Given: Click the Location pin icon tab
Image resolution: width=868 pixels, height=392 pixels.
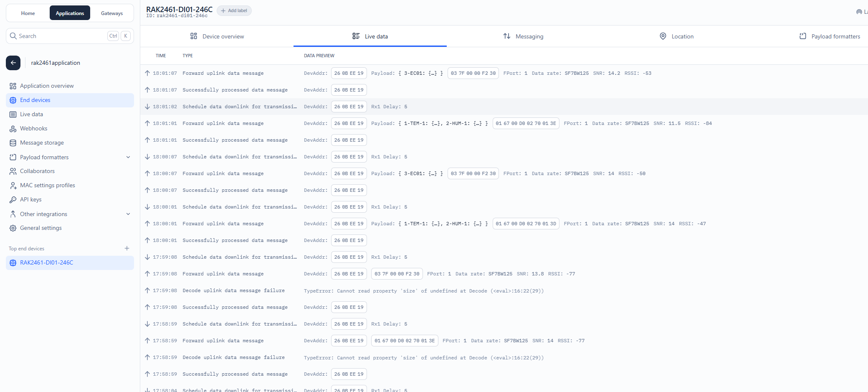Looking at the screenshot, I should click(x=663, y=36).
